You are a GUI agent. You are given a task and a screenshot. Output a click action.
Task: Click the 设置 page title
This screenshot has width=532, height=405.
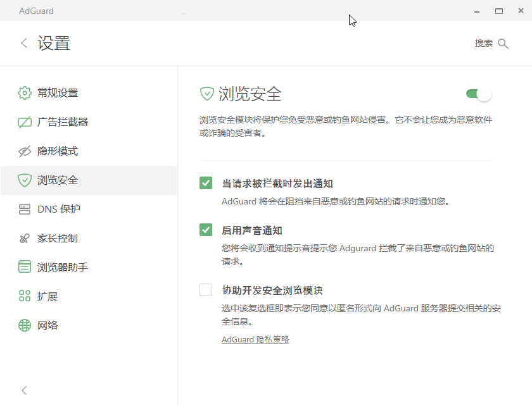click(x=54, y=44)
